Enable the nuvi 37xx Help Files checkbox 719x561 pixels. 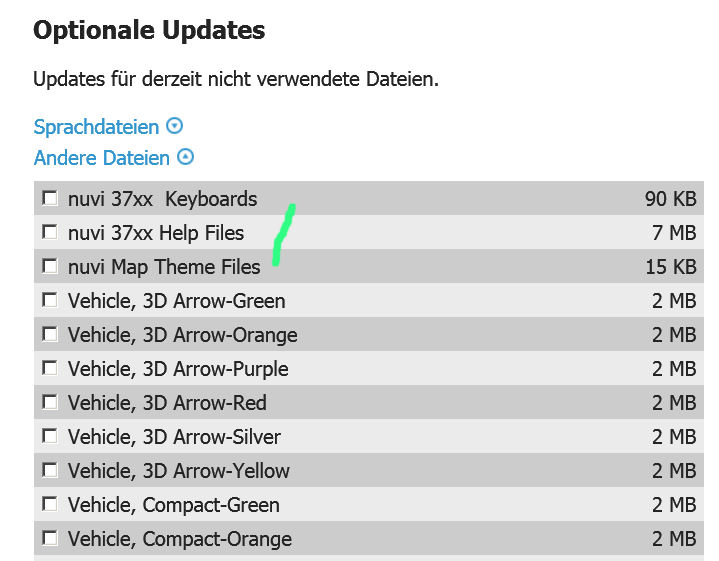50,232
